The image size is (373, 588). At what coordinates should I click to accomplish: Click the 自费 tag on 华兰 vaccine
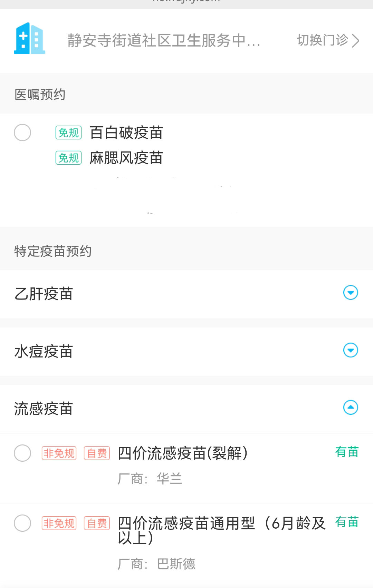(x=97, y=453)
